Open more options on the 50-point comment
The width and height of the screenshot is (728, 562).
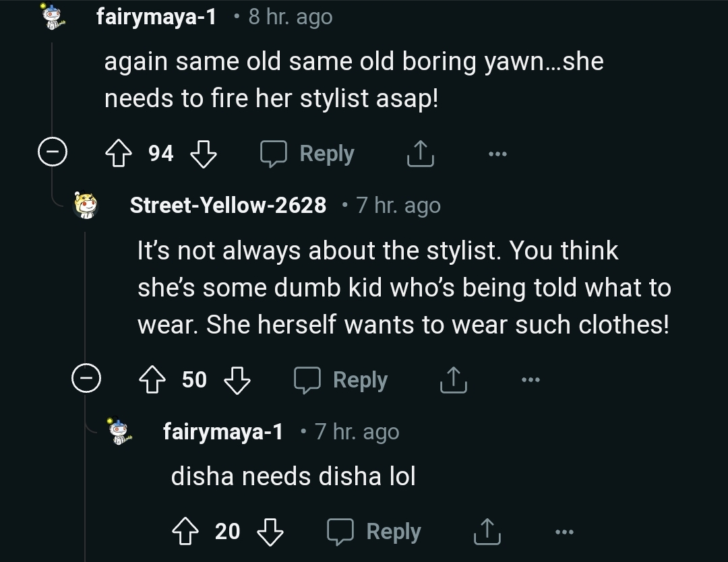coord(530,380)
